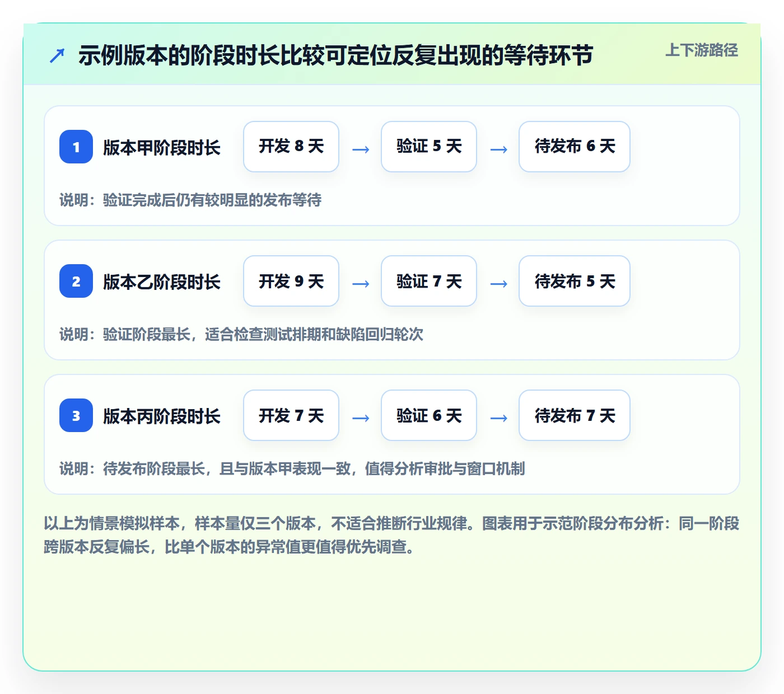Image resolution: width=784 pixels, height=694 pixels.
Task: Click arrow between 验证 6 天 and 待发布 7 天
Action: coord(498,418)
